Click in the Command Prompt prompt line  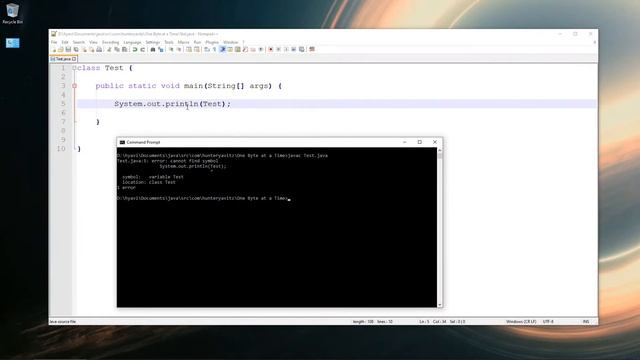[203, 198]
